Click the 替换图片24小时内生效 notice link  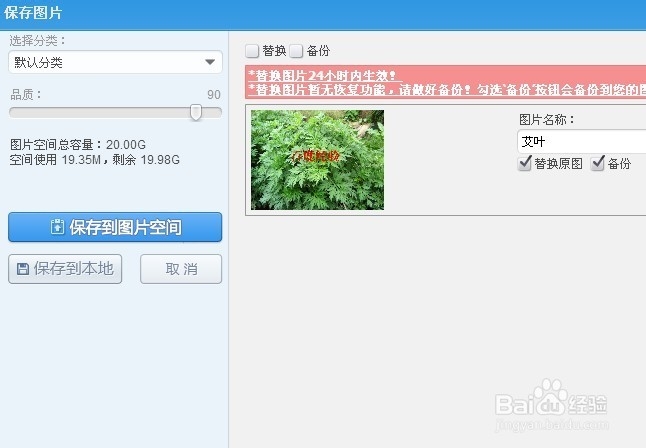tap(322, 75)
